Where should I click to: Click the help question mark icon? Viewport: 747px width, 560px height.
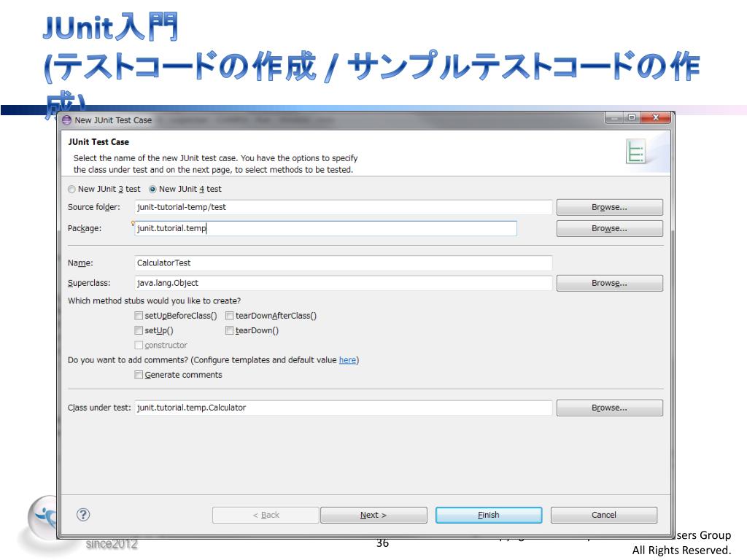(x=83, y=514)
